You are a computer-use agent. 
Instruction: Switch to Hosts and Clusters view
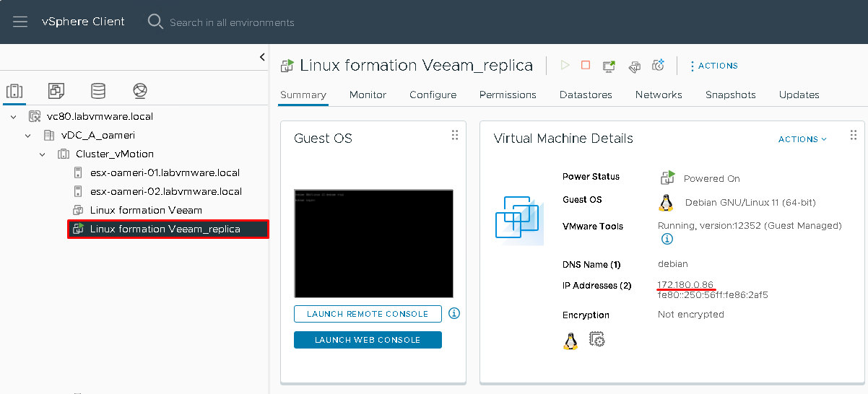pyautogui.click(x=14, y=91)
